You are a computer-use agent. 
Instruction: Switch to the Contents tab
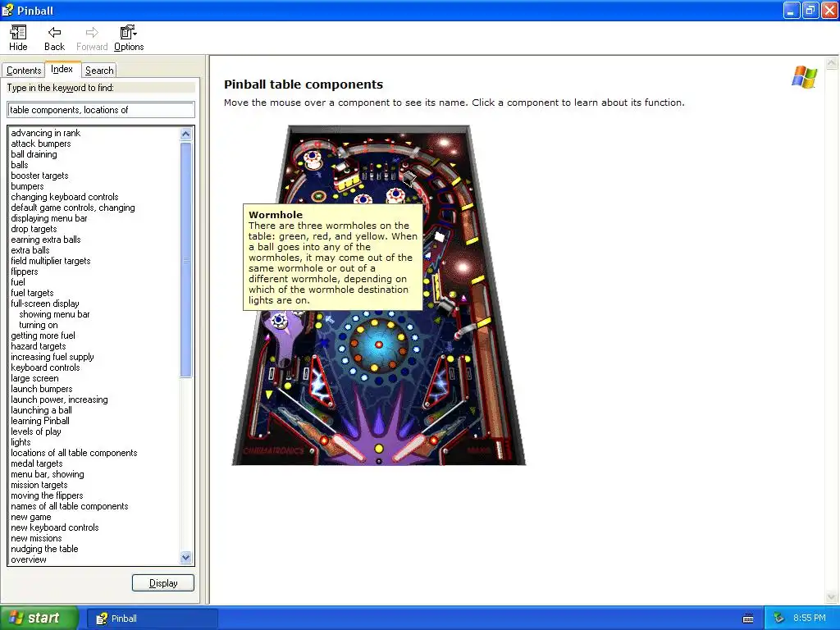click(x=24, y=71)
